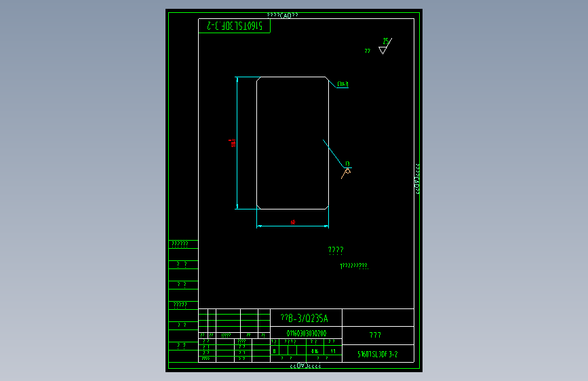Click the mirrored drawing number box at top-left
The height and width of the screenshot is (381, 588).
[235, 26]
